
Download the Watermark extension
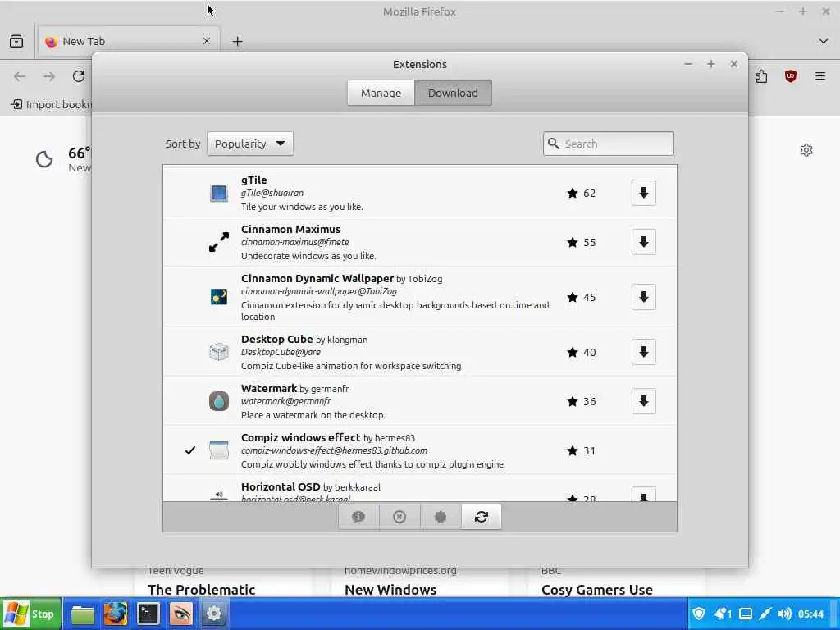tap(643, 401)
